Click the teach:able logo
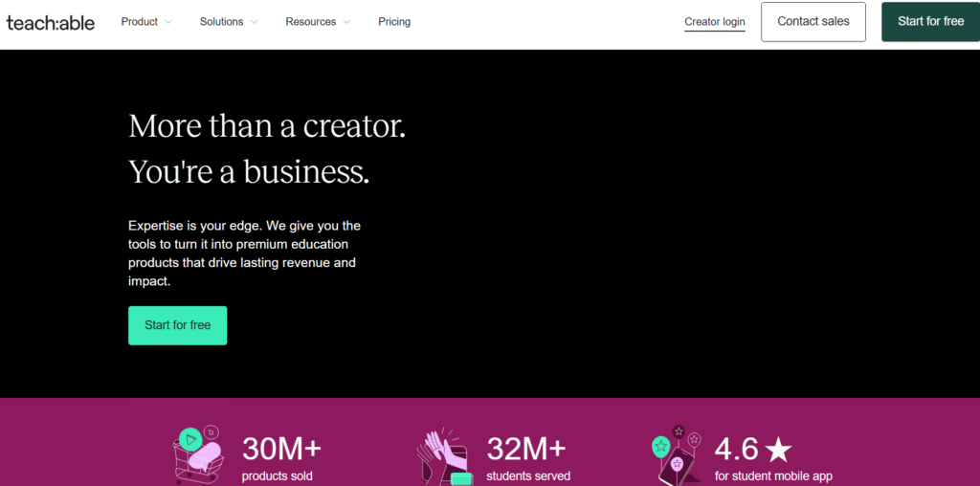 point(51,22)
